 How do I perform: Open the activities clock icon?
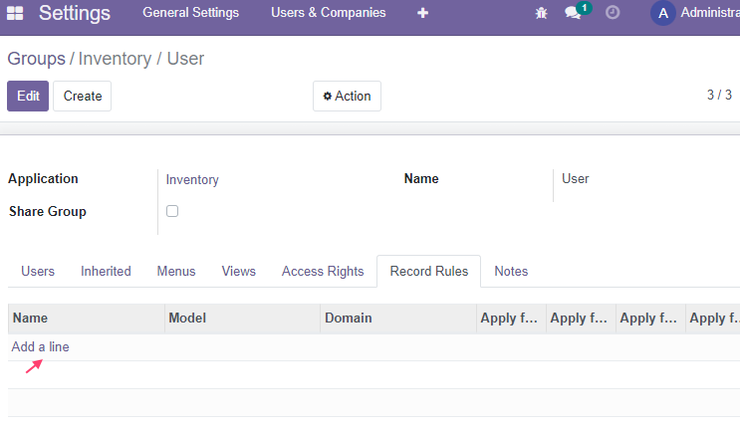click(x=613, y=12)
